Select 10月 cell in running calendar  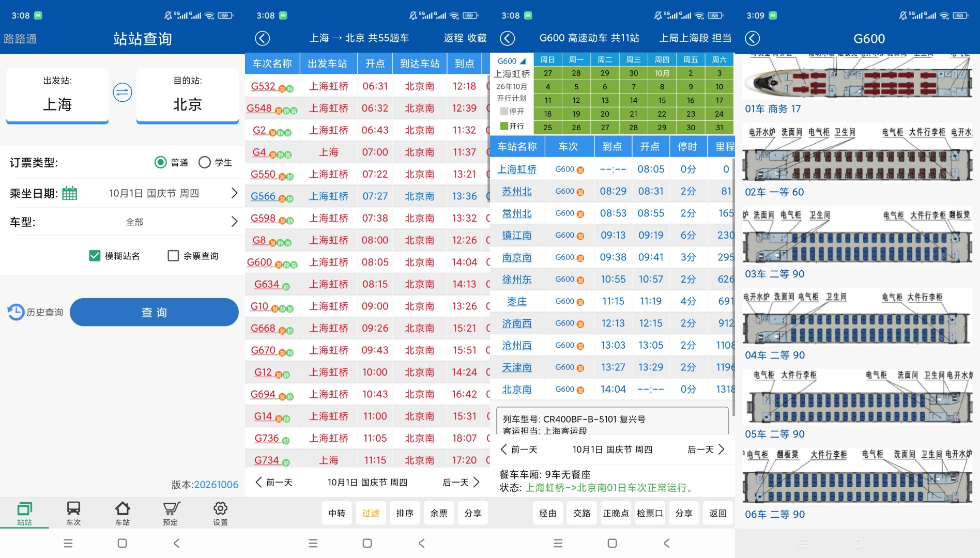(x=662, y=73)
